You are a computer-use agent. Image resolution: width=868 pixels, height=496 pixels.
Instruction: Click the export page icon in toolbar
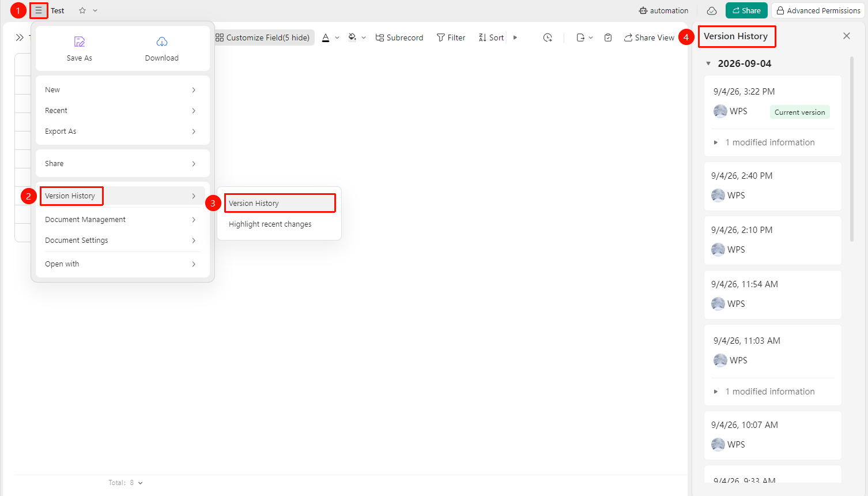580,37
